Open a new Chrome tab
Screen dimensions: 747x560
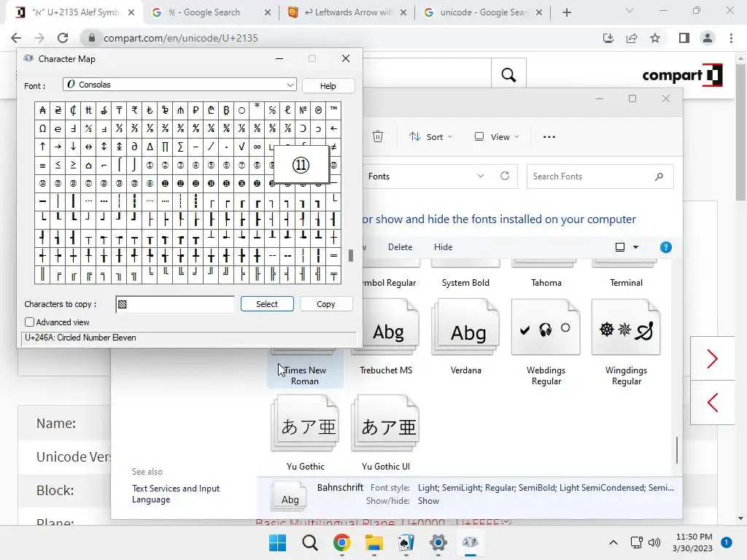[x=566, y=12]
